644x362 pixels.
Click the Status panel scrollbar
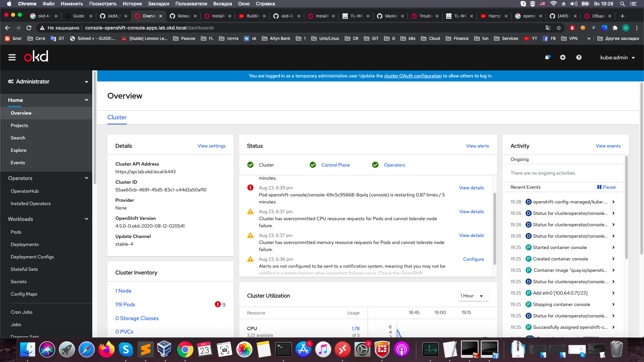(494, 228)
